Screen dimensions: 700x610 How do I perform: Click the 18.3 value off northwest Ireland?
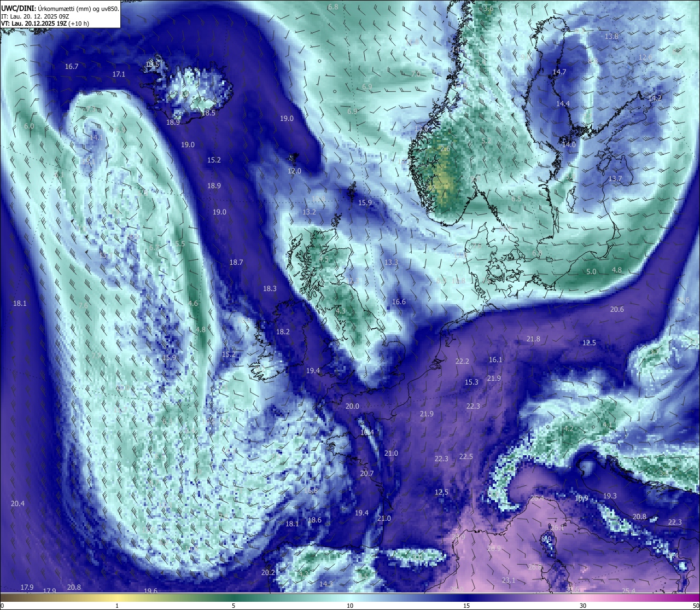270,288
